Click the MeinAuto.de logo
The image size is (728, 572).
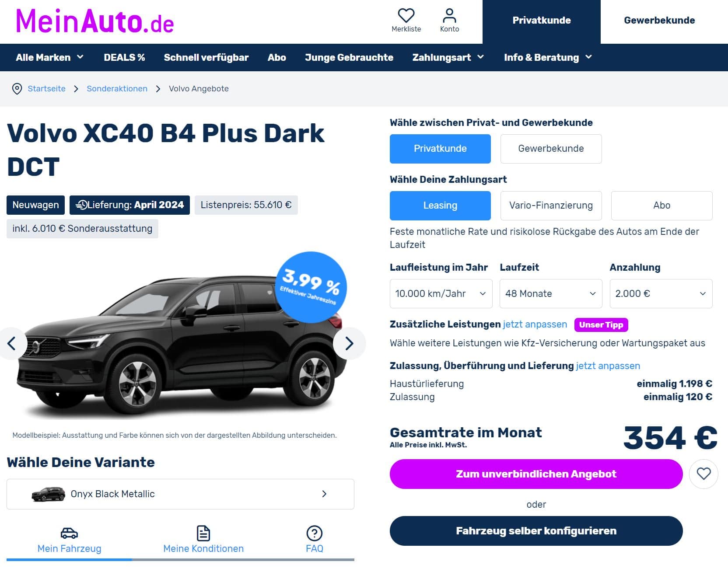pos(95,21)
